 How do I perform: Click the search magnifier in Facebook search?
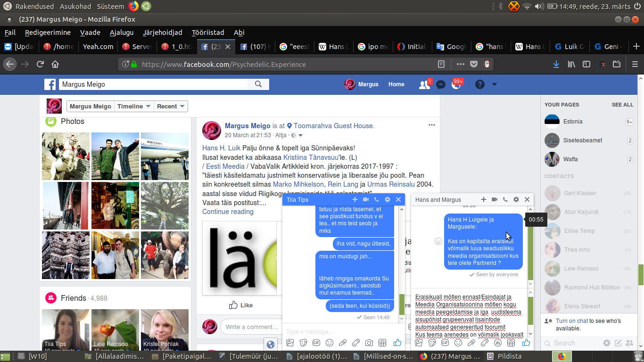coord(258,84)
